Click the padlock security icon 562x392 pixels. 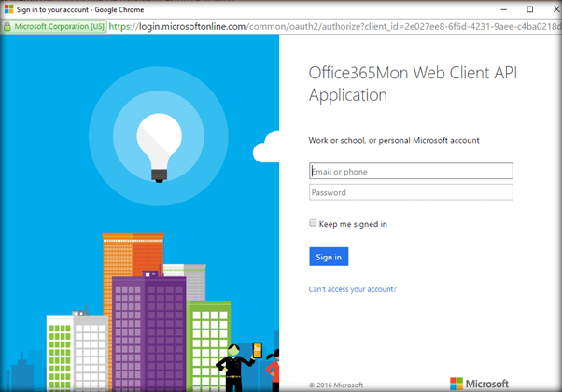(x=7, y=26)
